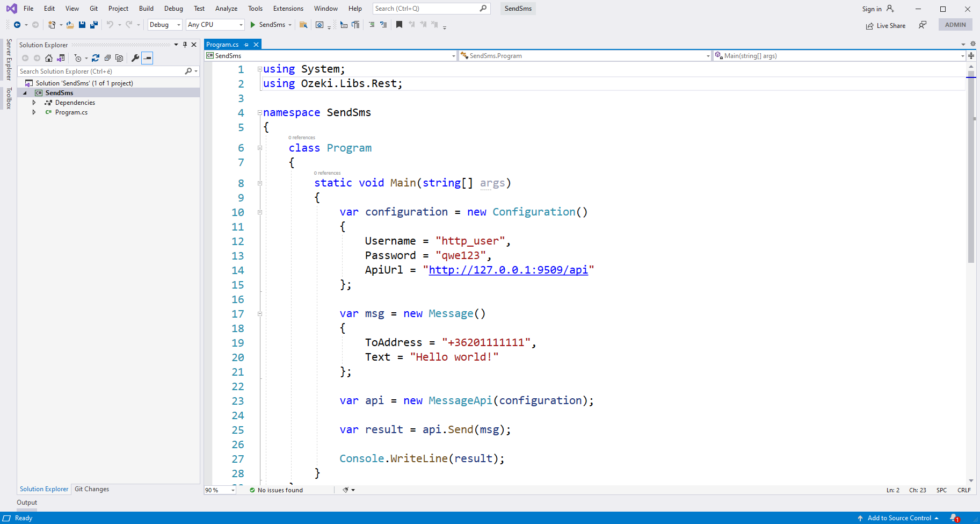Open notifications bell in status bar
The height and width of the screenshot is (524, 980).
[x=954, y=518]
